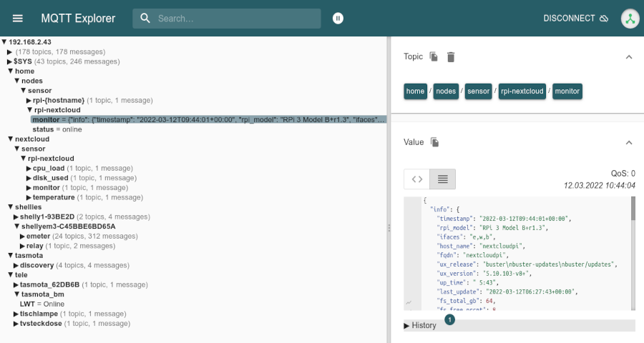Select the 'status = online' row

tap(57, 129)
